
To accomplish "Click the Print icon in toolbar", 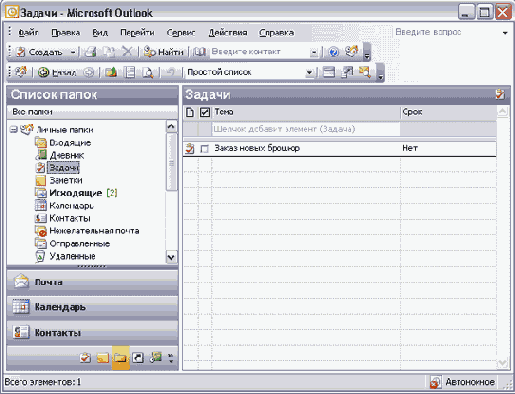I will tap(90, 52).
